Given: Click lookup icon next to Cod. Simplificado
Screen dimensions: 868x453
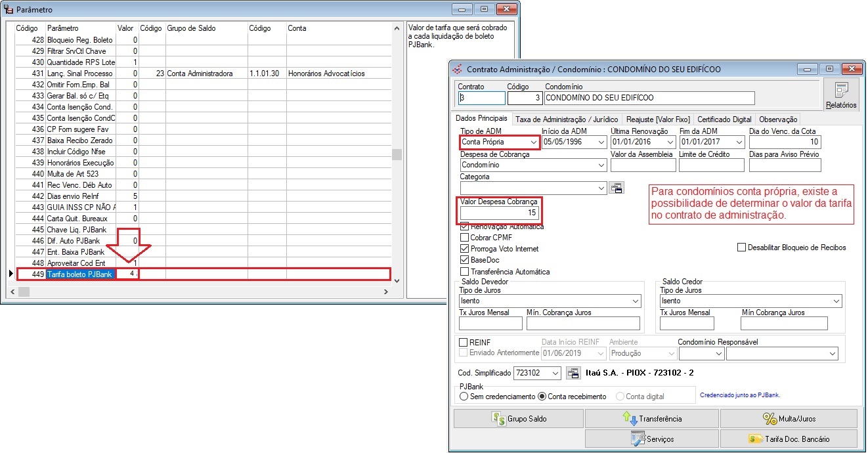Looking at the screenshot, I should click(573, 373).
